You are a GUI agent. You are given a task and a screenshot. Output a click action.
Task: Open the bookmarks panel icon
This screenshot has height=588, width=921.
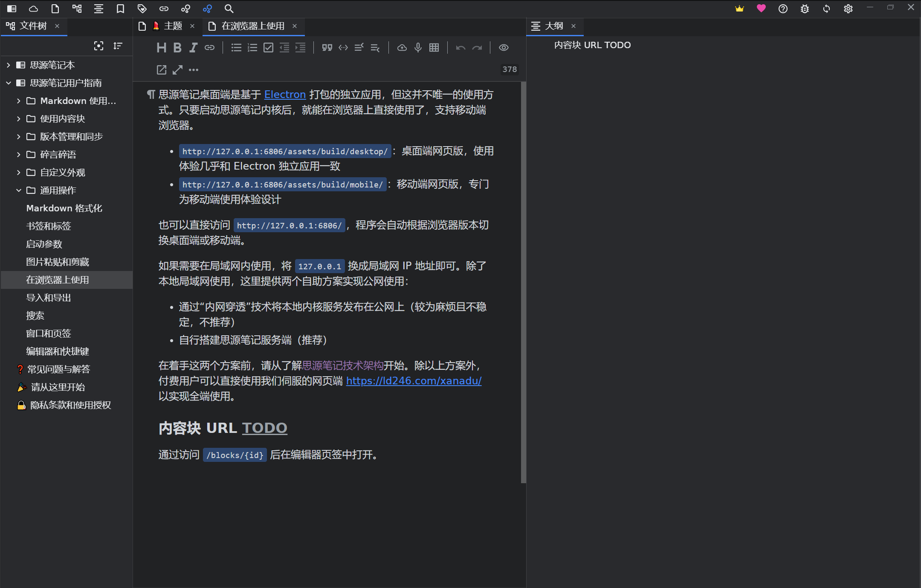point(120,9)
